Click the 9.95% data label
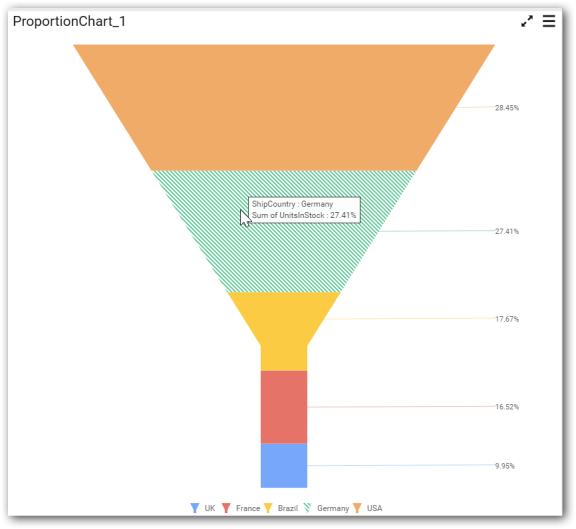 coord(505,466)
